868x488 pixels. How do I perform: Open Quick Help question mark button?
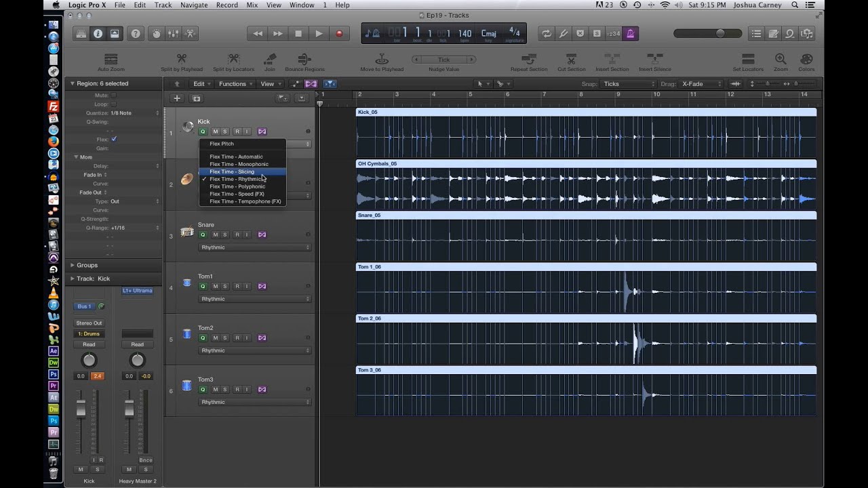click(136, 33)
